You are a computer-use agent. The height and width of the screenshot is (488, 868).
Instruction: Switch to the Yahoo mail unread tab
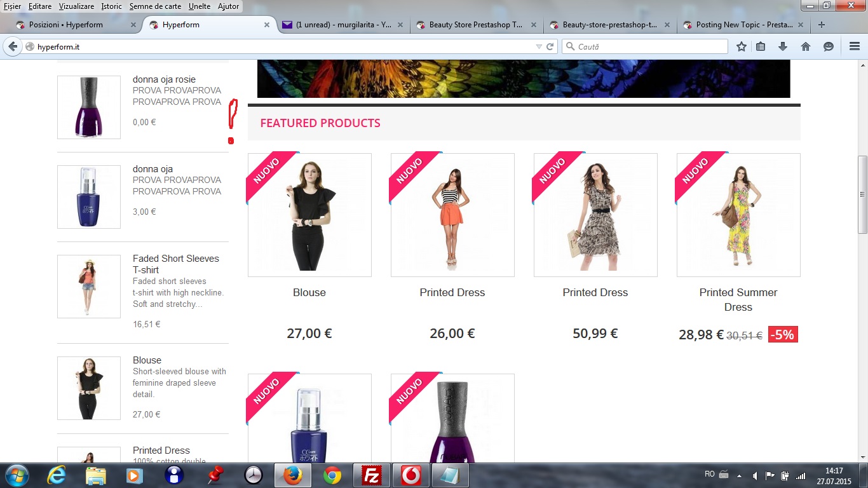(342, 25)
